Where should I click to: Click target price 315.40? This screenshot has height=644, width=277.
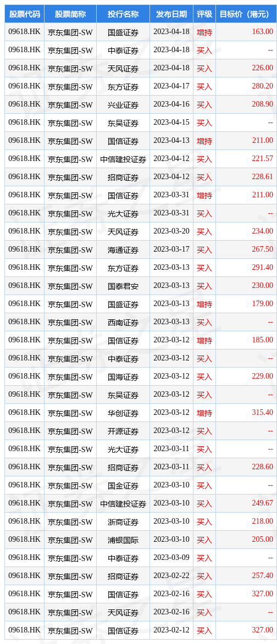coord(263,412)
